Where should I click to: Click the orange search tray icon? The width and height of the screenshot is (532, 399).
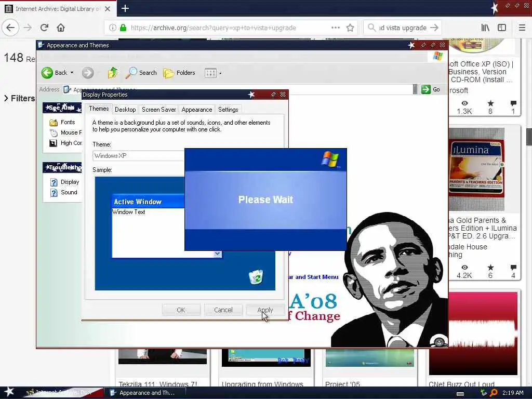point(494,393)
